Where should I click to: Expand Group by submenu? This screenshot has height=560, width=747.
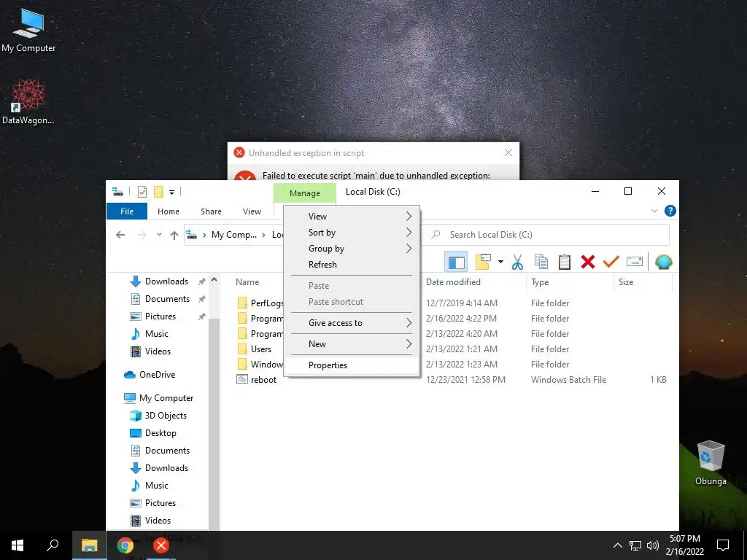[x=352, y=249]
